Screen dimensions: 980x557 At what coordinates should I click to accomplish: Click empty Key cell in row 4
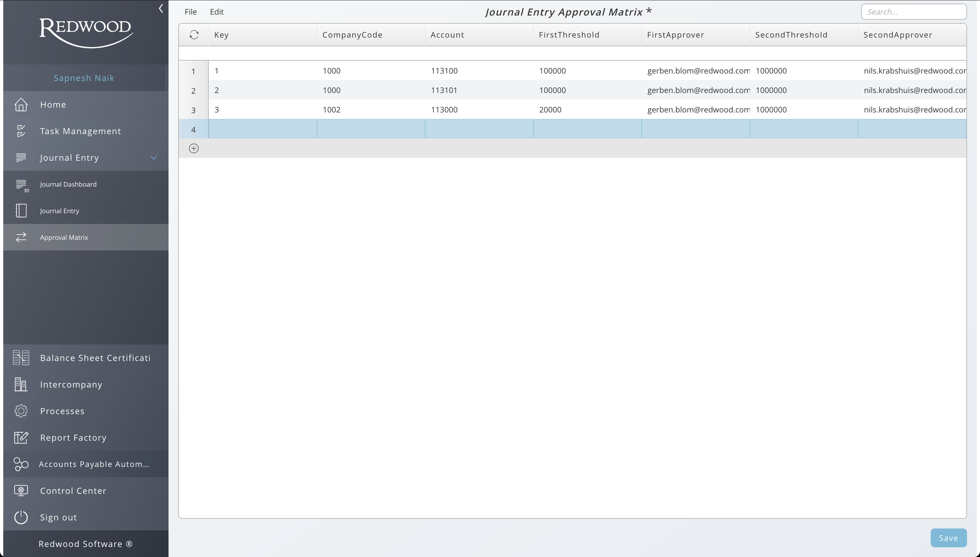tap(263, 129)
